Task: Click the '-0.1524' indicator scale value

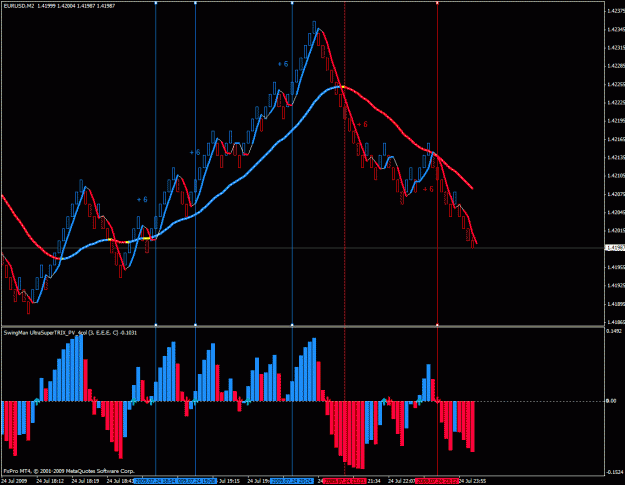Action: click(614, 472)
